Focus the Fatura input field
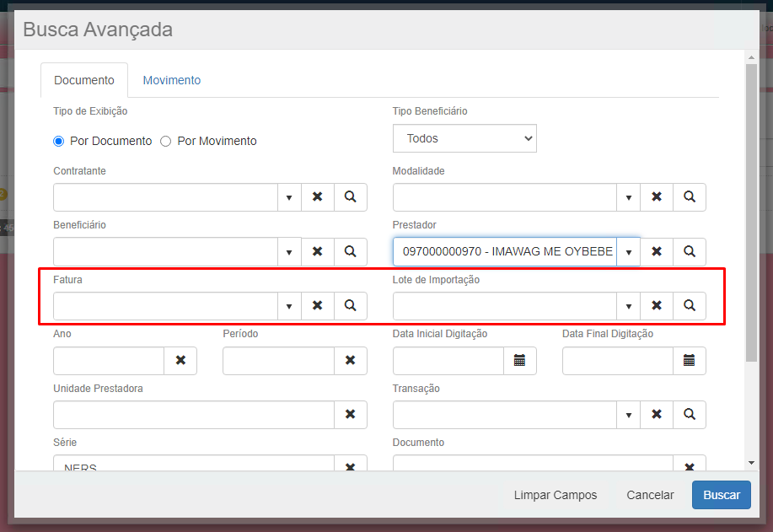 pos(165,306)
